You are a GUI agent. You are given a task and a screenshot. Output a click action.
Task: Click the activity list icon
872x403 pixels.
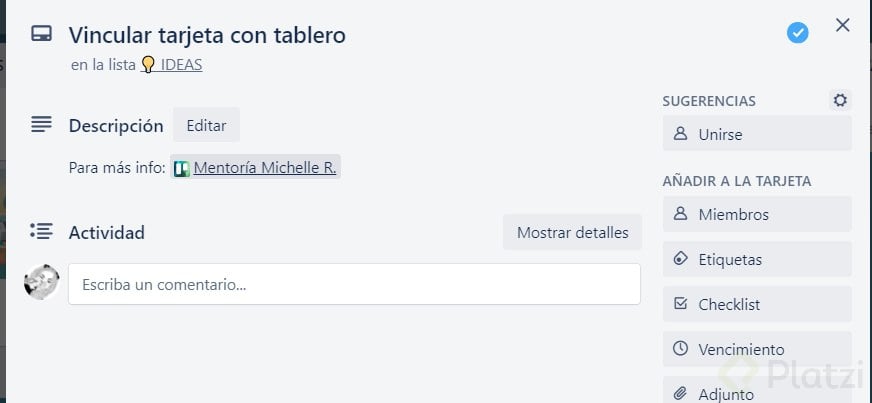(x=41, y=232)
